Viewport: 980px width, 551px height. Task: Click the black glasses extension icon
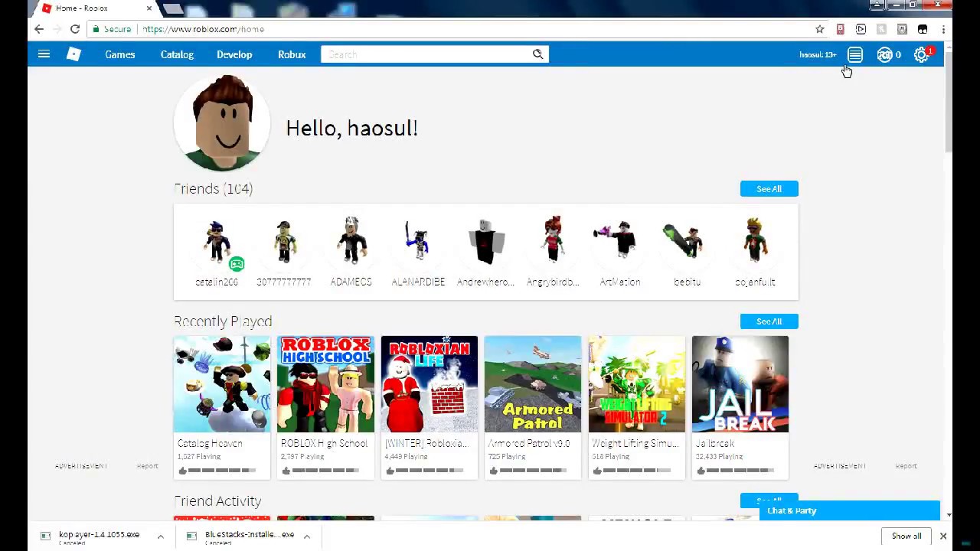point(923,29)
